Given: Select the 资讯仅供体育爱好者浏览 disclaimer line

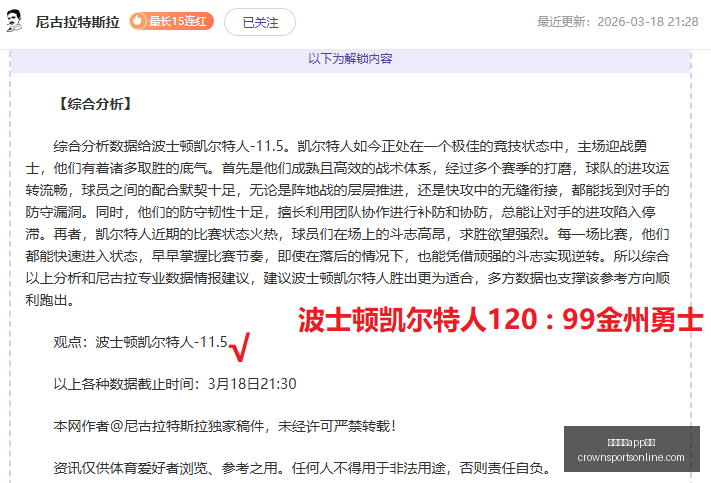Looking at the screenshot, I should tap(302, 468).
